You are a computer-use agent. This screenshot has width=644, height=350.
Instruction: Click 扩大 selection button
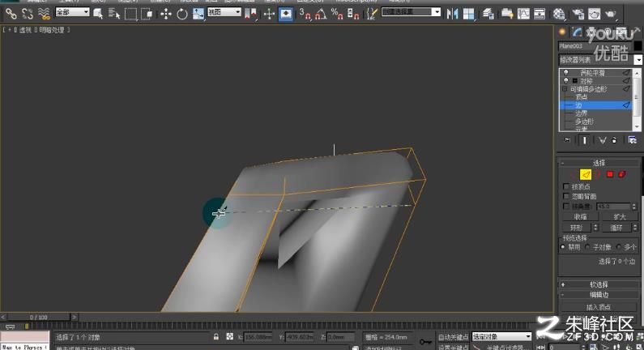coord(620,217)
